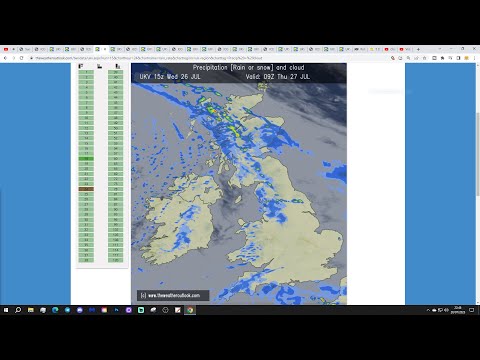Open the taskbar clock and date
This screenshot has height=360, width=480.
tap(458, 310)
